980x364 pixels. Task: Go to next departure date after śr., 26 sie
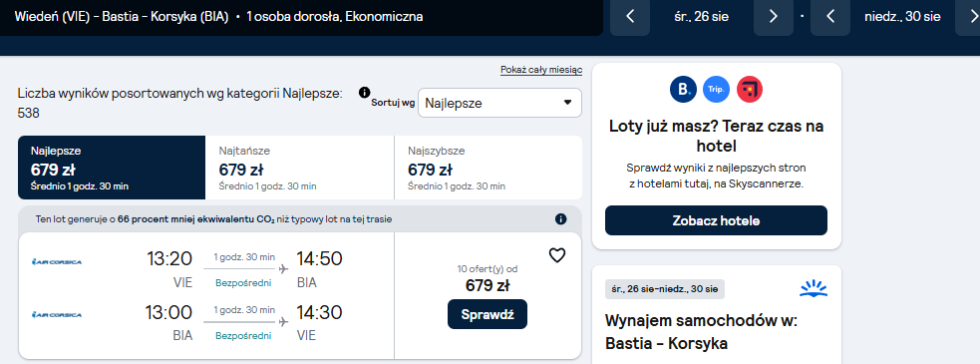click(x=773, y=17)
